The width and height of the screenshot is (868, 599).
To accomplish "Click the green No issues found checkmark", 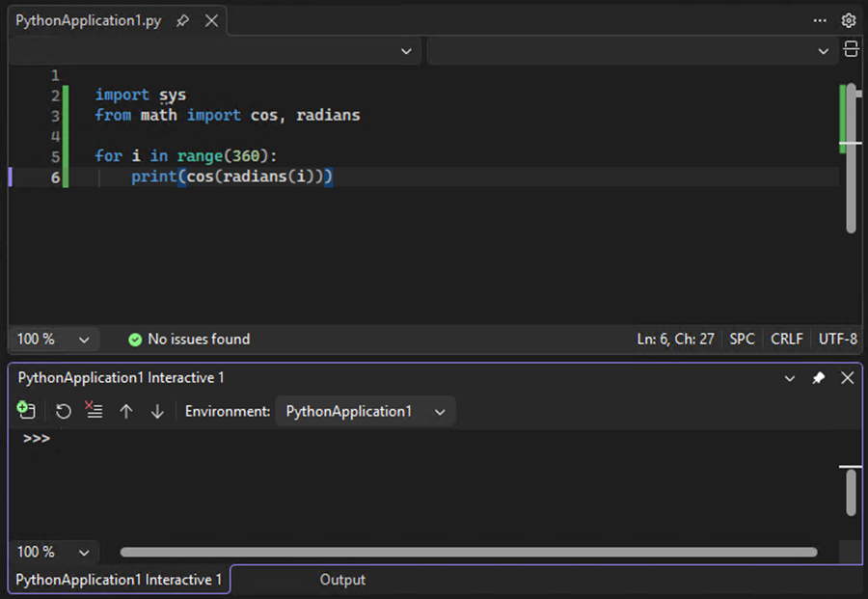I will click(135, 339).
